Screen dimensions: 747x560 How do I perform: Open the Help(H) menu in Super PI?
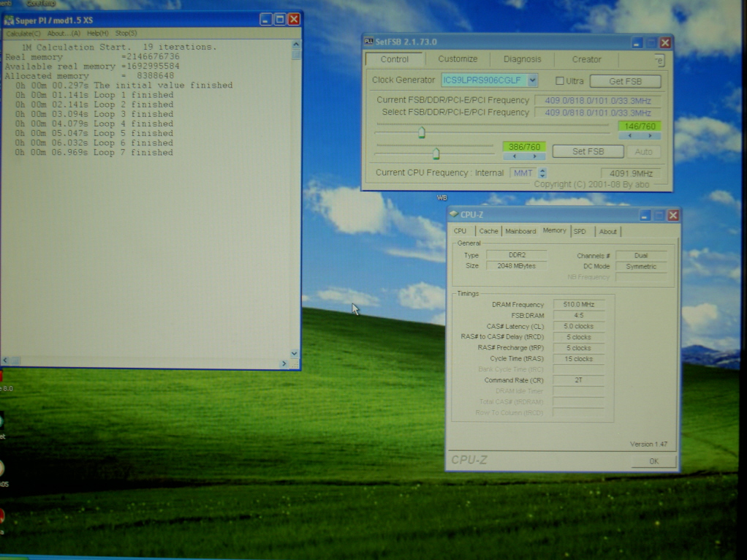98,34
